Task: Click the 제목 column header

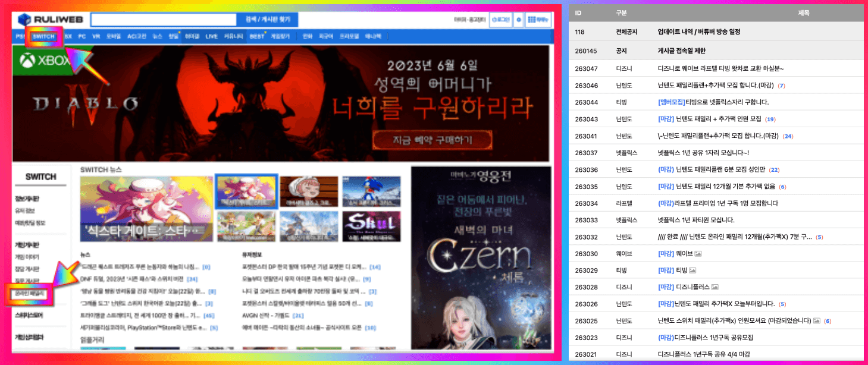Action: click(x=803, y=12)
